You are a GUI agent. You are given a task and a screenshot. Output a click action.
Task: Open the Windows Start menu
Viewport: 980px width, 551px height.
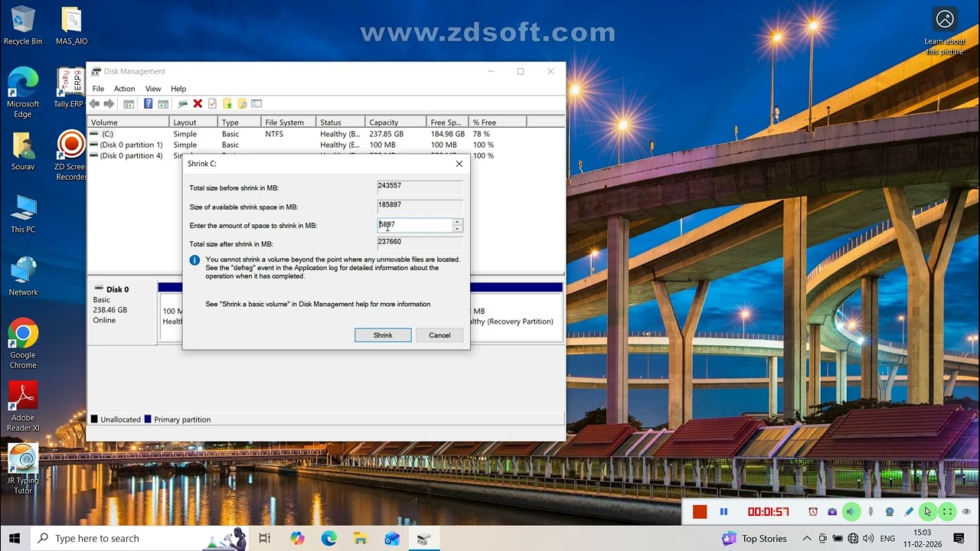coord(15,538)
